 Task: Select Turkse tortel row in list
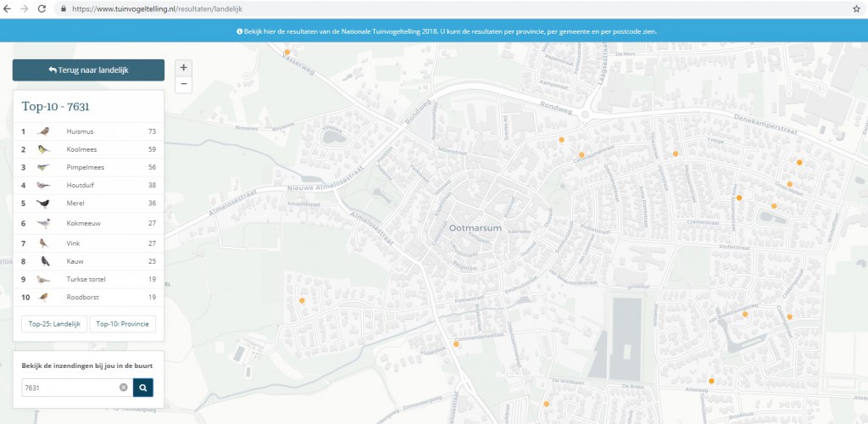click(x=86, y=279)
